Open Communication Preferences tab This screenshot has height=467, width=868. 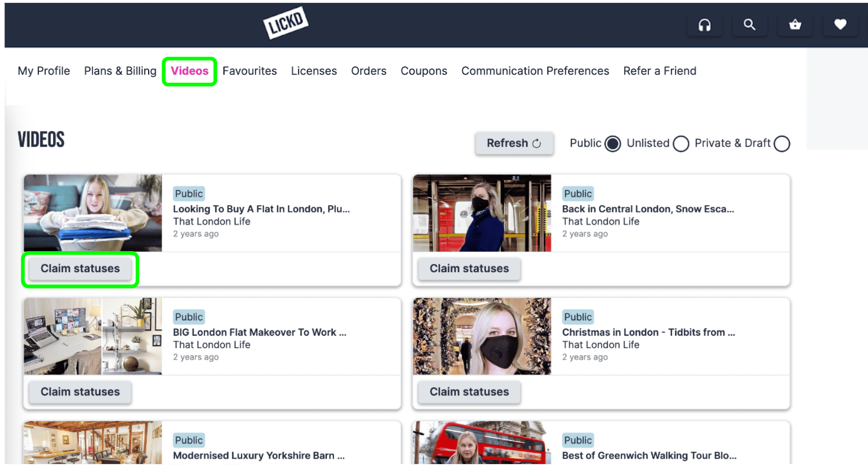pos(535,71)
